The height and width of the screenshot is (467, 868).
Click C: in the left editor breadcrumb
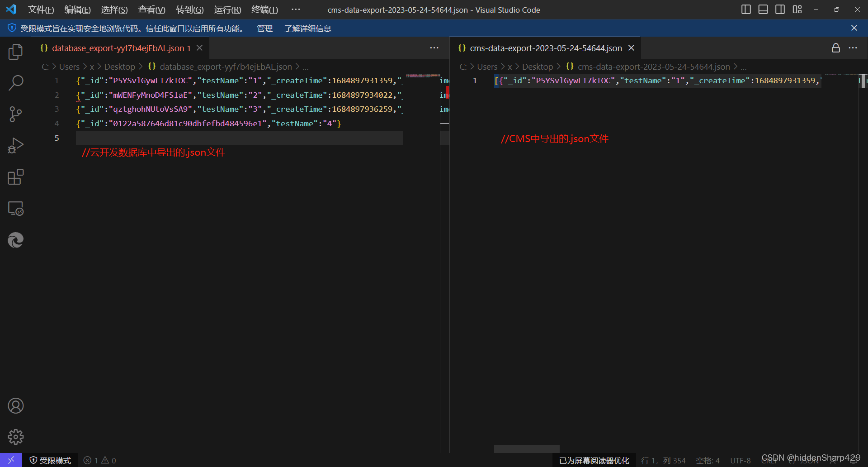45,67
